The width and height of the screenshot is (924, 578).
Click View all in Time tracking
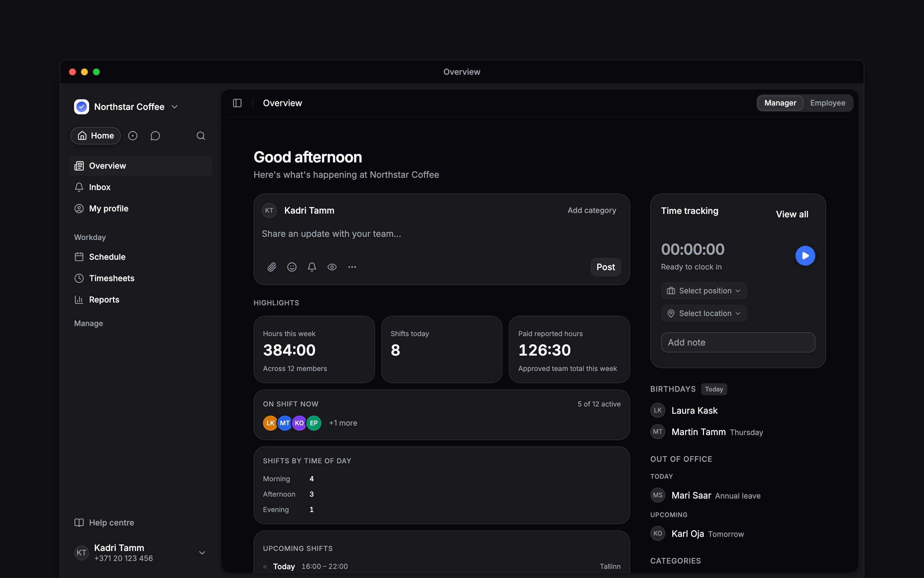point(792,214)
